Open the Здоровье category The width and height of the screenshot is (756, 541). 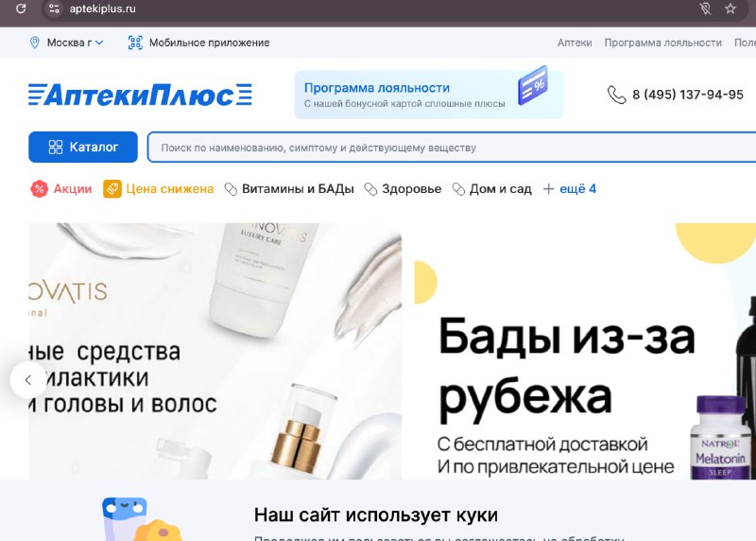click(x=411, y=189)
